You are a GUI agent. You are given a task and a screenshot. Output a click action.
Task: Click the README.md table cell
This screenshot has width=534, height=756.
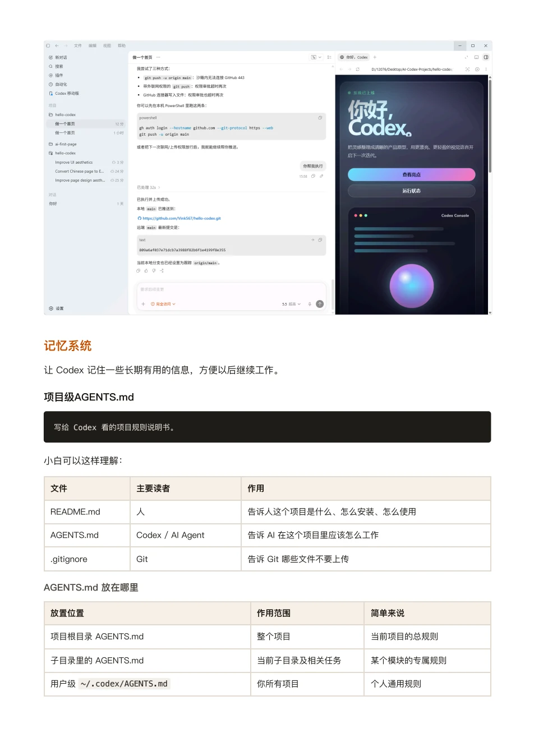point(88,512)
